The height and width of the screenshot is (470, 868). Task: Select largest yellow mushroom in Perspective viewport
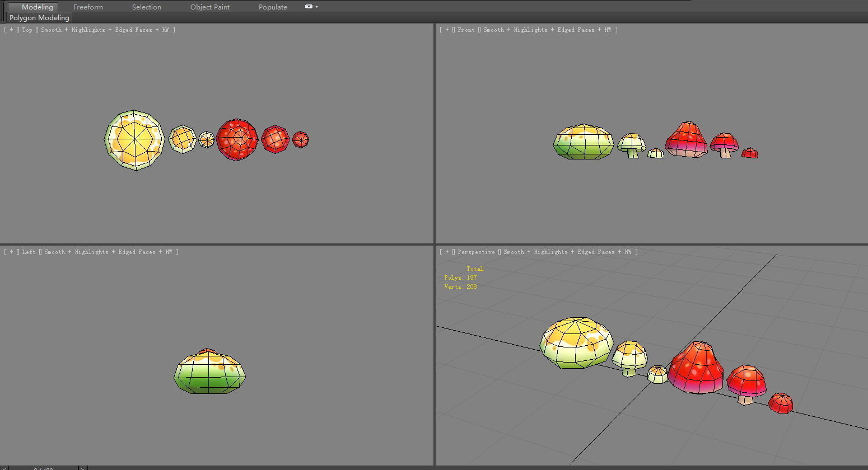(x=576, y=343)
